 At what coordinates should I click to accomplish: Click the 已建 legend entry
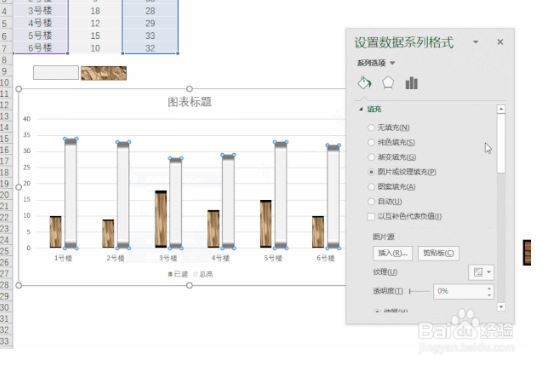pyautogui.click(x=178, y=274)
